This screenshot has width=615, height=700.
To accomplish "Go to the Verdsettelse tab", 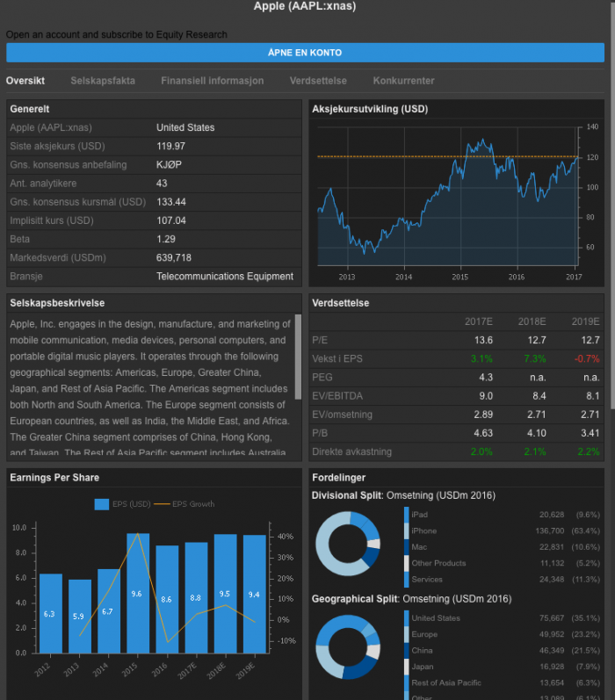I will [318, 81].
